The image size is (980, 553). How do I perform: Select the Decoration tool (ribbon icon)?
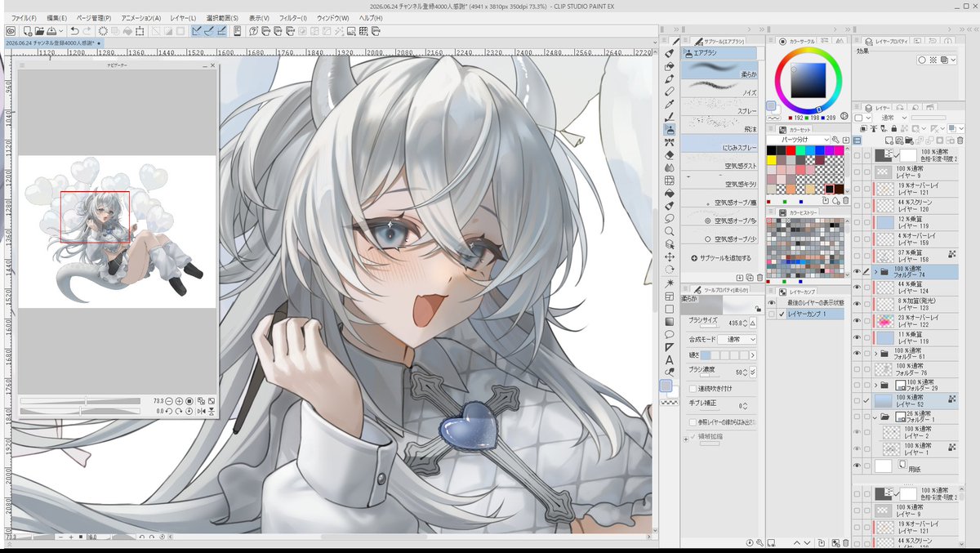(670, 142)
